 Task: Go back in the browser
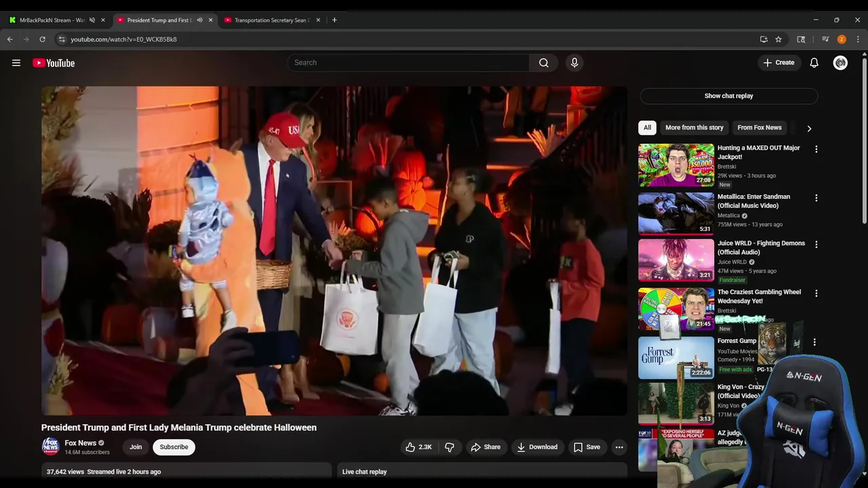[x=10, y=39]
